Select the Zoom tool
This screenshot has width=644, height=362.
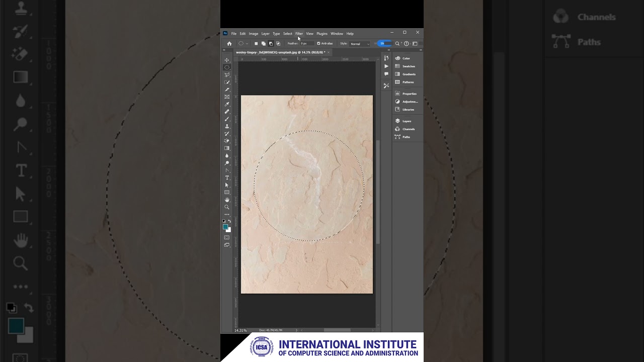coord(227,207)
